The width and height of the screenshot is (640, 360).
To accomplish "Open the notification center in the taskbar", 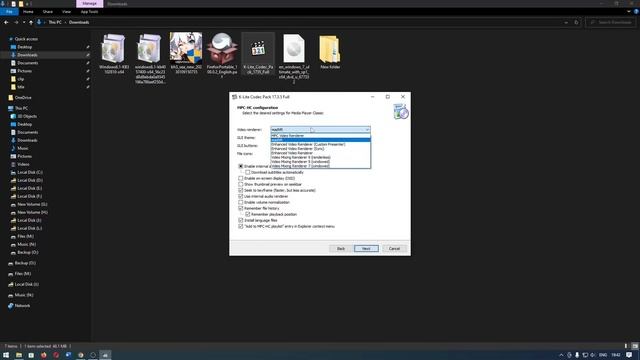I will click(x=629, y=355).
